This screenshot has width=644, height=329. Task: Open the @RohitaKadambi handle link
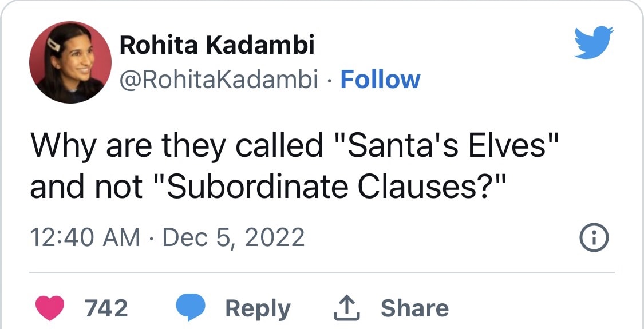(x=218, y=80)
